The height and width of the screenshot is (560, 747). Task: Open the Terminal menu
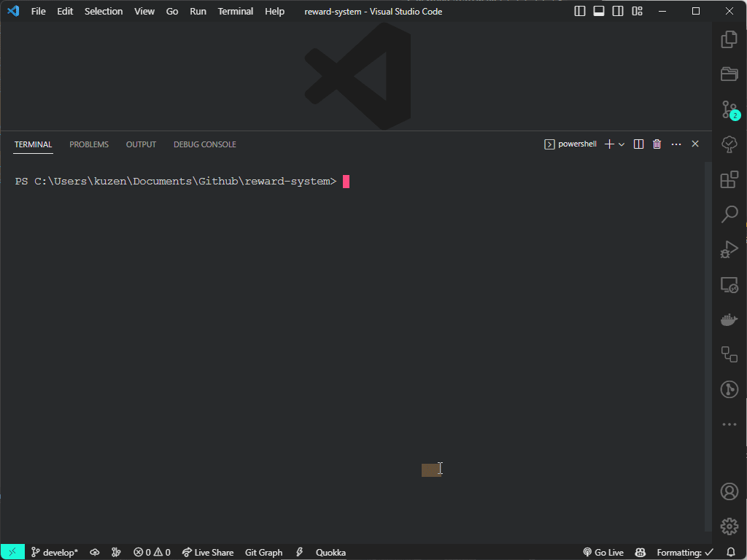[236, 12]
